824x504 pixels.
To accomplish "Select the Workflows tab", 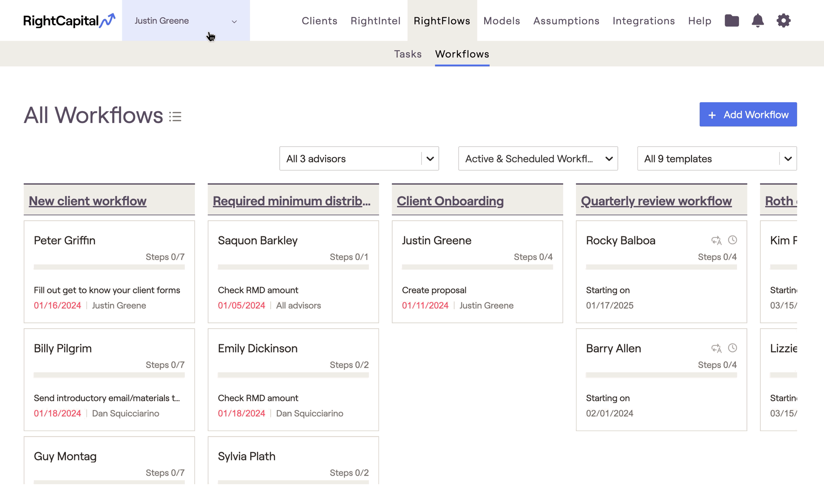I will [x=462, y=54].
